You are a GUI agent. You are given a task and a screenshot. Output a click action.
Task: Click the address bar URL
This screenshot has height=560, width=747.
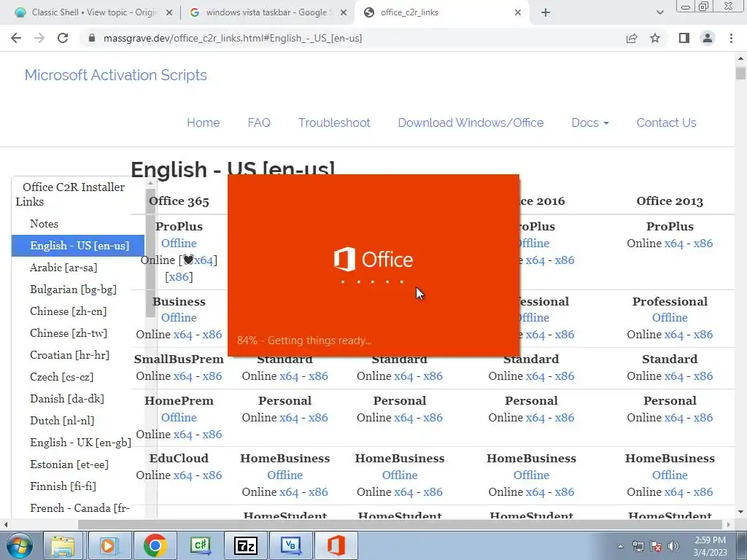233,38
